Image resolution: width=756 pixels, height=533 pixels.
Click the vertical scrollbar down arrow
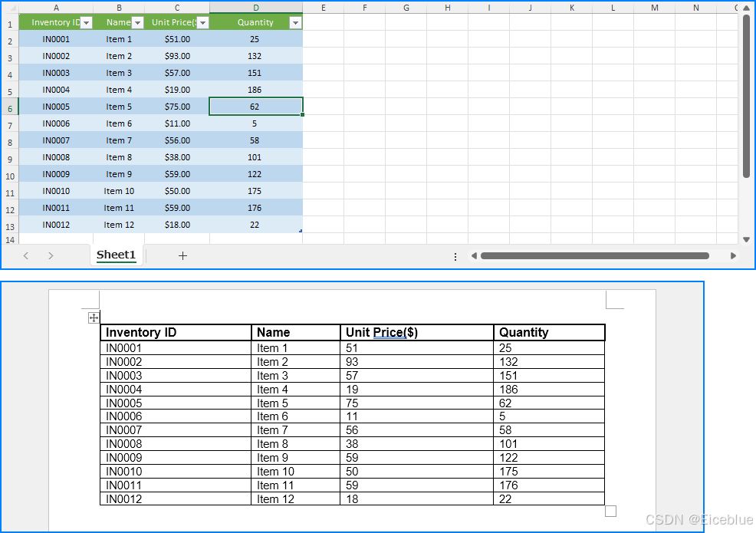[x=746, y=239]
